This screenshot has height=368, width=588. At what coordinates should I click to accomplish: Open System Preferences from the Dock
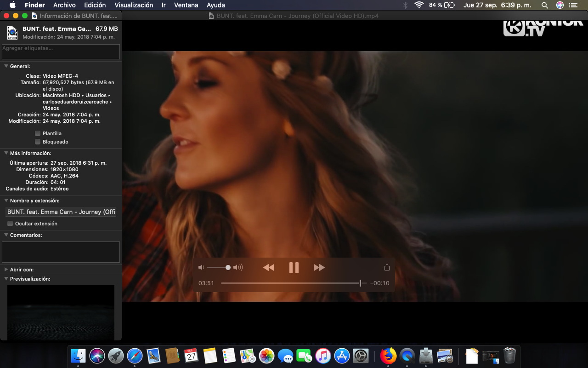click(x=361, y=356)
